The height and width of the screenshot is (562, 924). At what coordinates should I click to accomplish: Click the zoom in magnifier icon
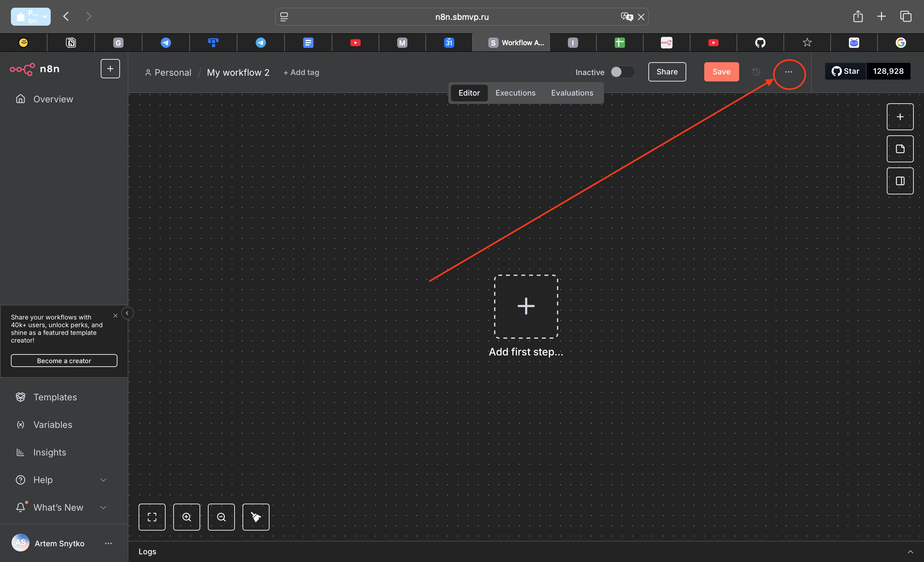(x=186, y=517)
